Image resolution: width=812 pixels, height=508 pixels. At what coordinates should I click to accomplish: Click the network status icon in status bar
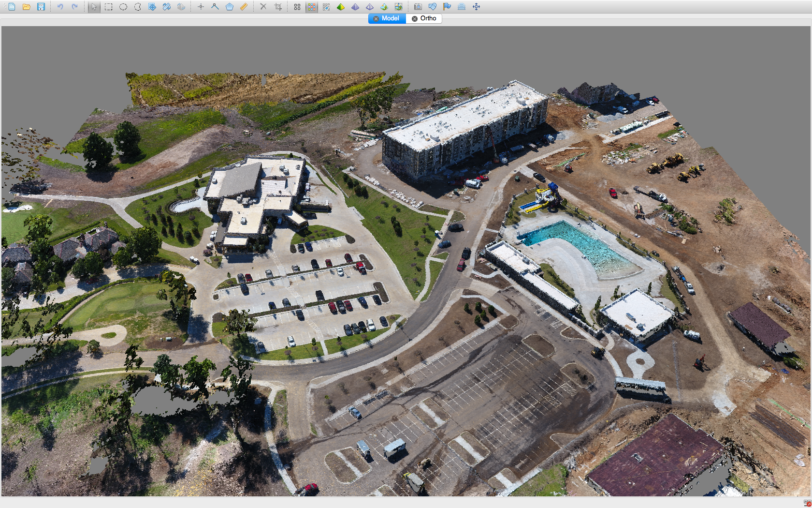807,504
